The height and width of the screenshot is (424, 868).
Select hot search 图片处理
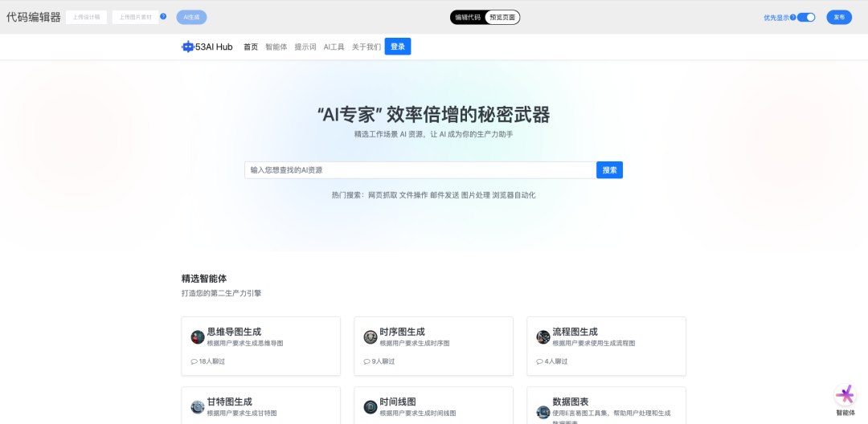click(x=476, y=195)
